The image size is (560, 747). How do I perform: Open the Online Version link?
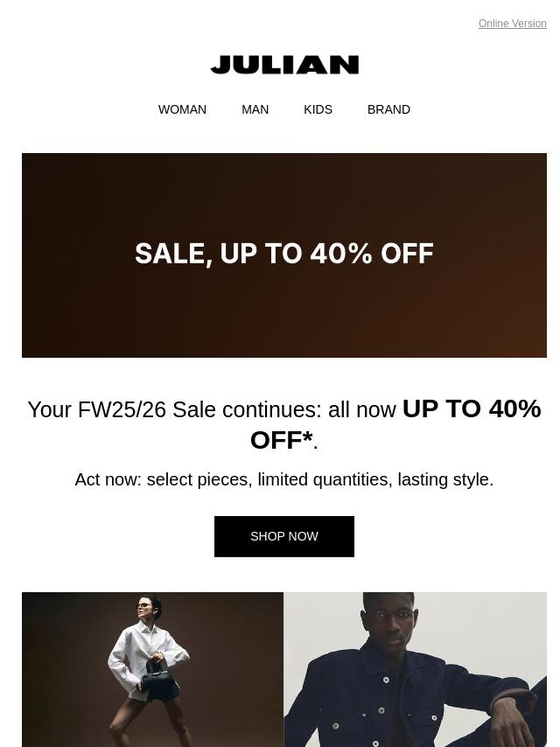(513, 24)
